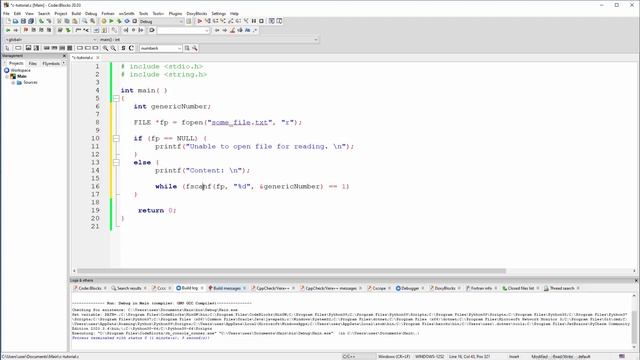Open the File menu
This screenshot has height=360, width=640.
click(6, 13)
